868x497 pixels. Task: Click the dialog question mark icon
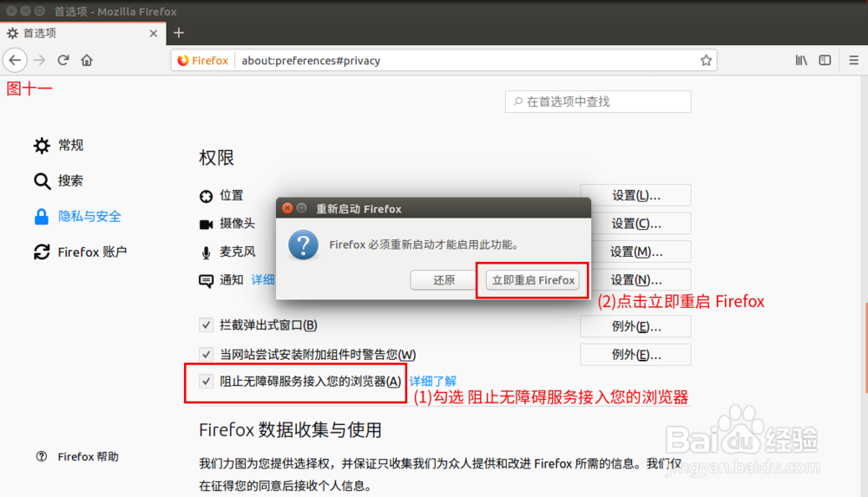[x=303, y=245]
